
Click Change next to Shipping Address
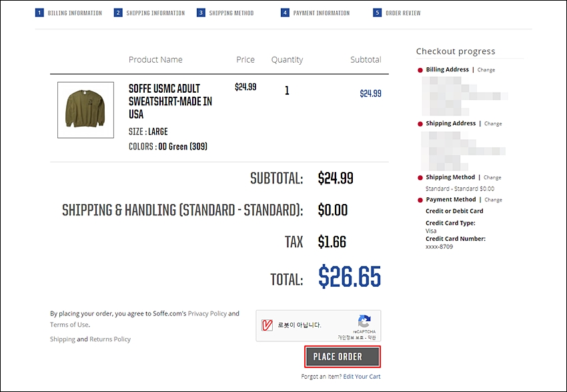(x=493, y=124)
